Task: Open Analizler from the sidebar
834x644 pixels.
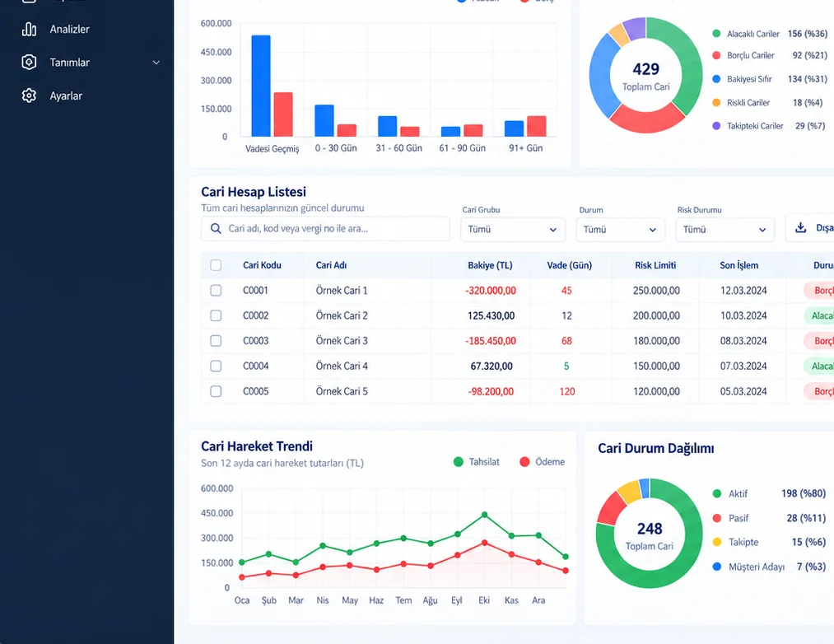Action: click(x=69, y=30)
